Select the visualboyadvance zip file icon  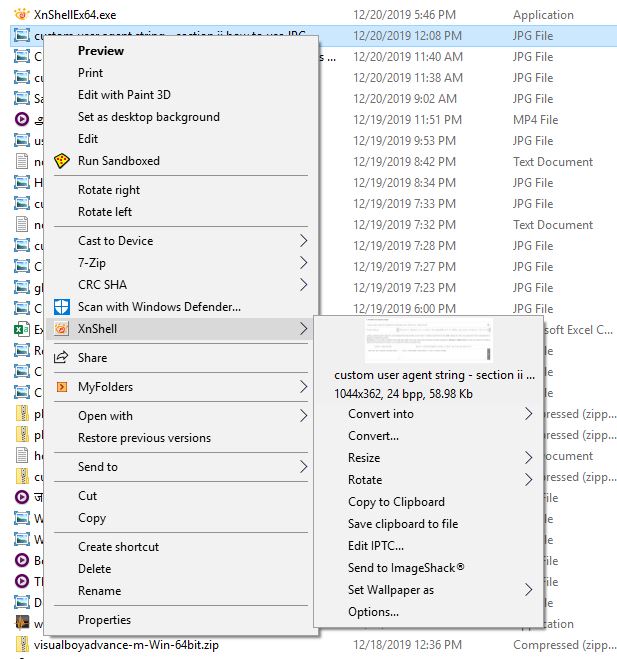tap(22, 645)
